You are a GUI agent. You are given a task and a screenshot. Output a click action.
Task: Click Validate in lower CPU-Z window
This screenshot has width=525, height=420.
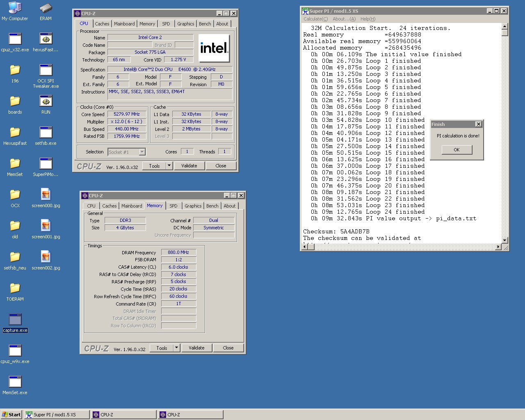[x=196, y=348]
